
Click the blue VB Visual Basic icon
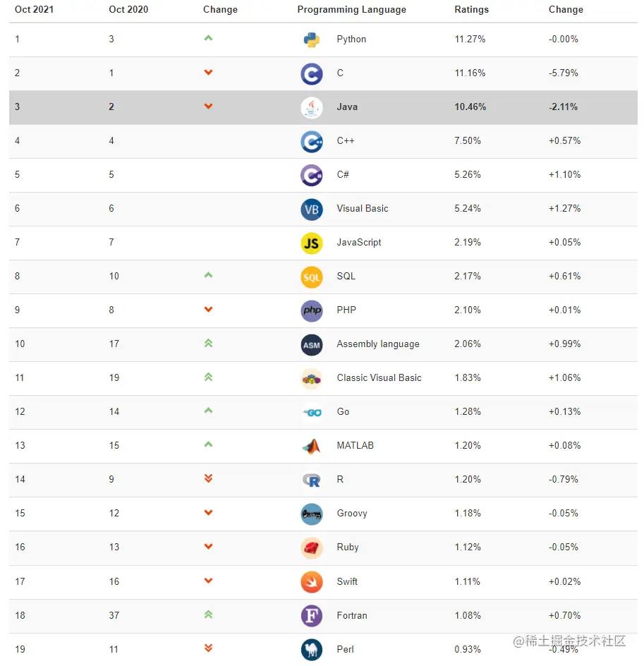(x=312, y=209)
